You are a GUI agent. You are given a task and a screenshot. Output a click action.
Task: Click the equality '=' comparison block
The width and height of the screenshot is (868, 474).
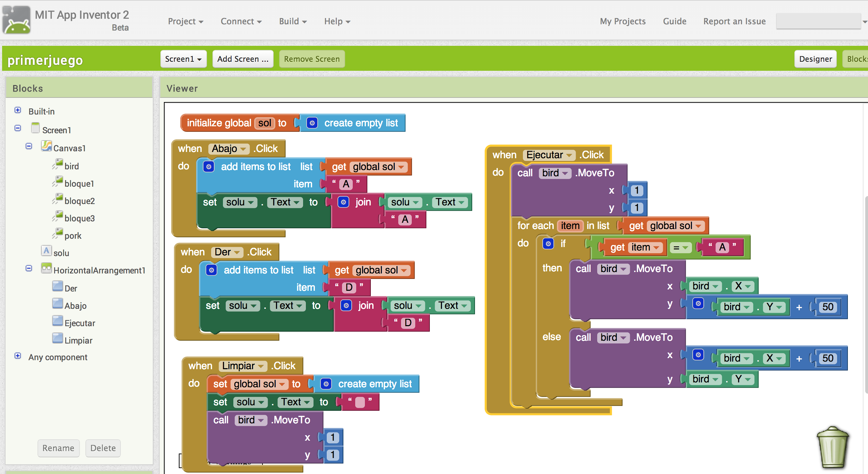(678, 246)
